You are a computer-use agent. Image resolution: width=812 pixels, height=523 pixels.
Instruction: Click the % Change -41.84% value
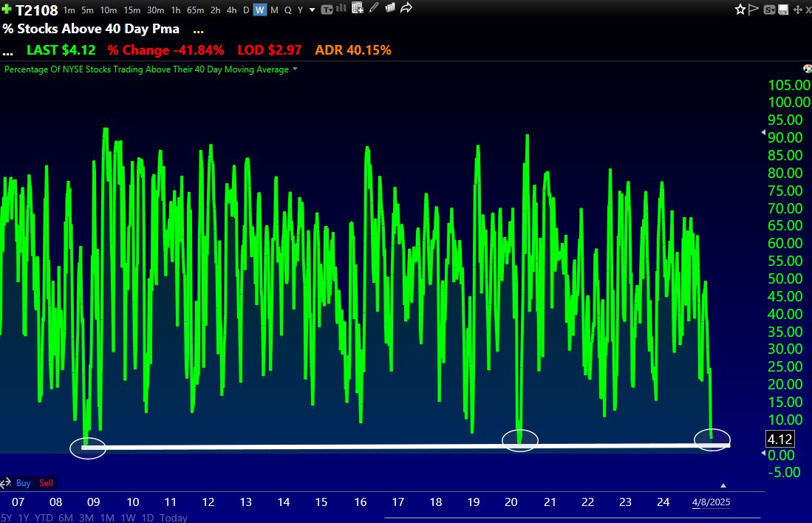tap(166, 50)
